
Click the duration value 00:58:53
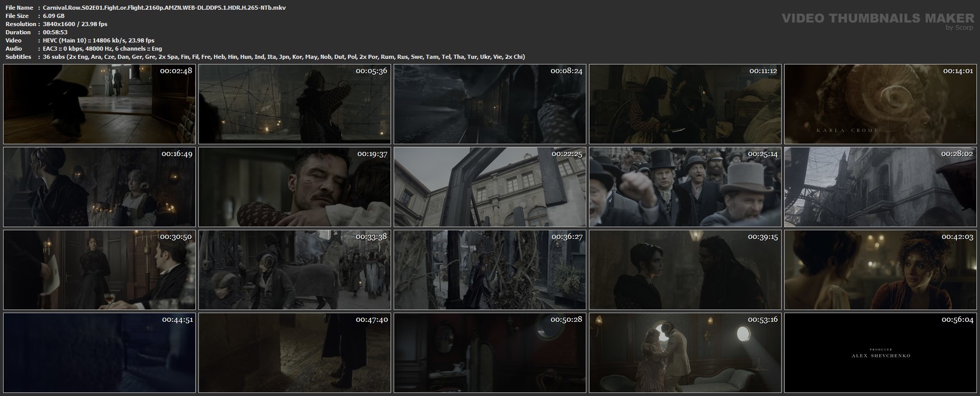55,32
